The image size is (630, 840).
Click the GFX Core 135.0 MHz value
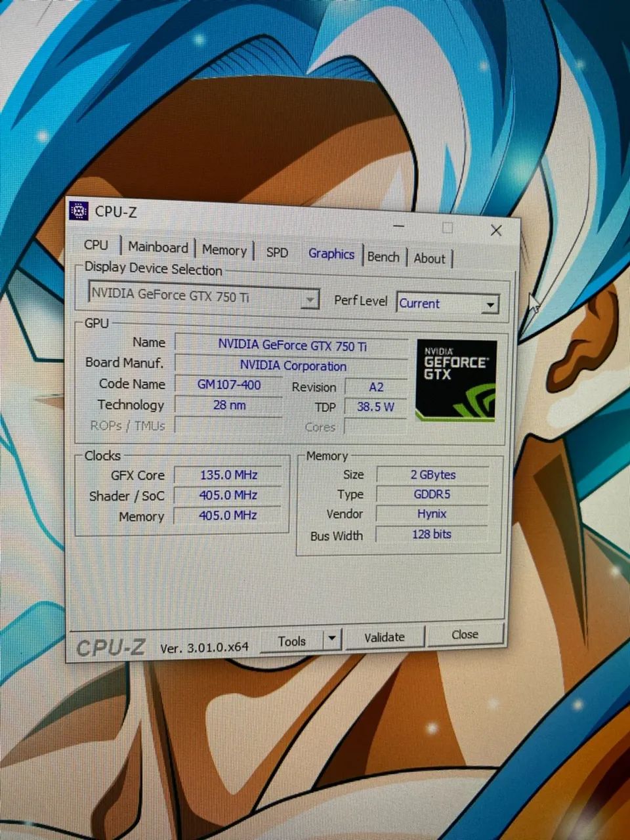(x=228, y=475)
